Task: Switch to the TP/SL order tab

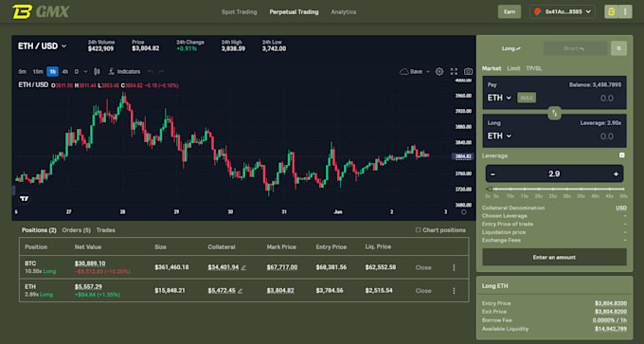Action: pyautogui.click(x=534, y=68)
